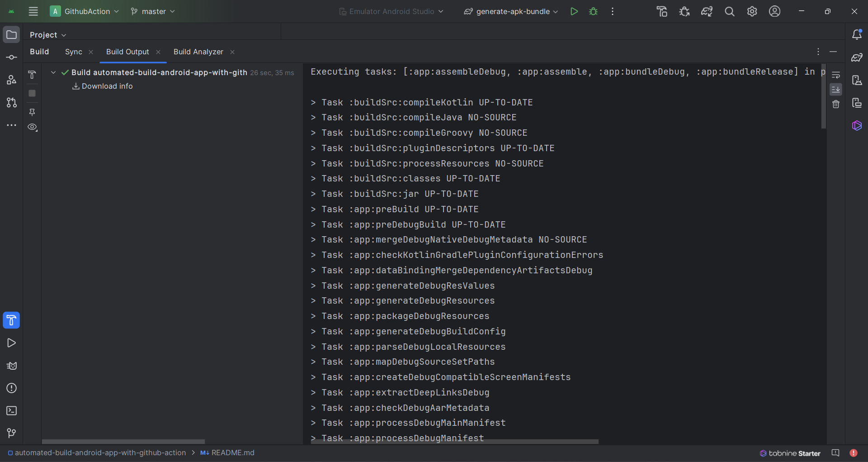Open the Run tool window

(11, 343)
